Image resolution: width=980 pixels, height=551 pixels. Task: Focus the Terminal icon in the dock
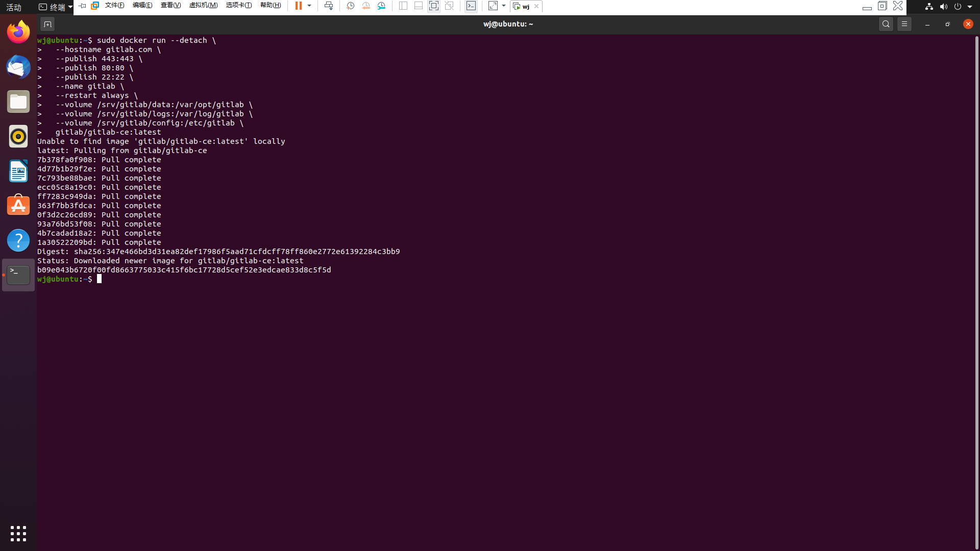tap(18, 275)
